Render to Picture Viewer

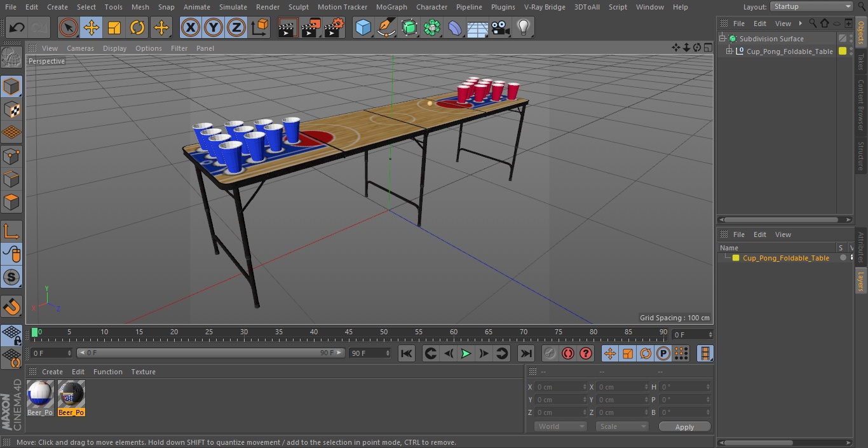(311, 28)
